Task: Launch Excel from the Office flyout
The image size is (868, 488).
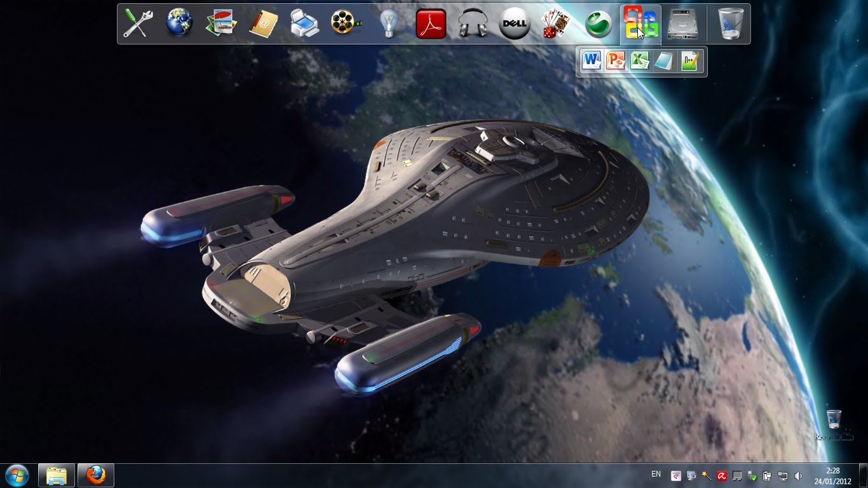Action: tap(640, 61)
